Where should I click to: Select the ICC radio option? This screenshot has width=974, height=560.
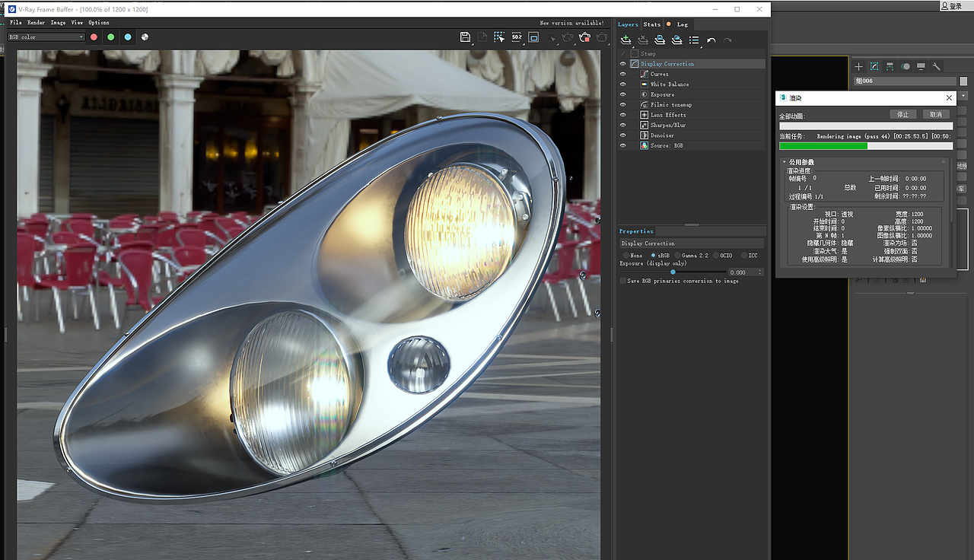pyautogui.click(x=744, y=256)
